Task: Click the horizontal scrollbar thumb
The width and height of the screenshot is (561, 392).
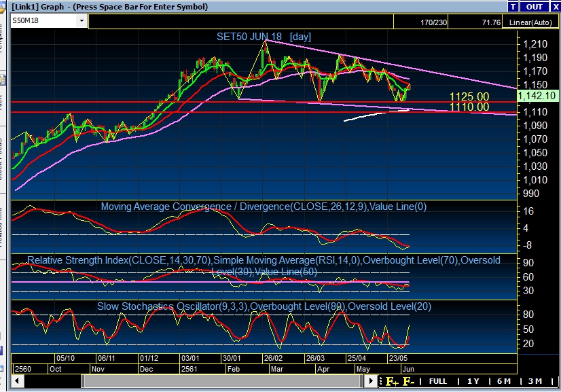Action: click(221, 381)
